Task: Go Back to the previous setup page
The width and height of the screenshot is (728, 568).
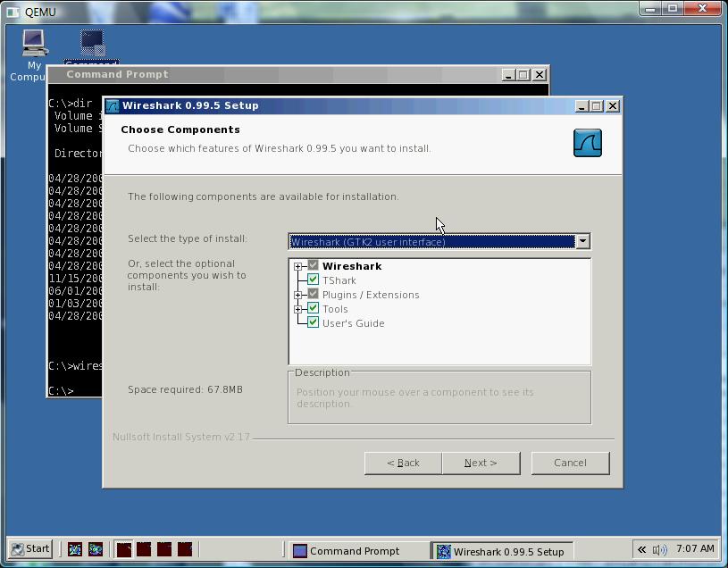Action: 403,463
